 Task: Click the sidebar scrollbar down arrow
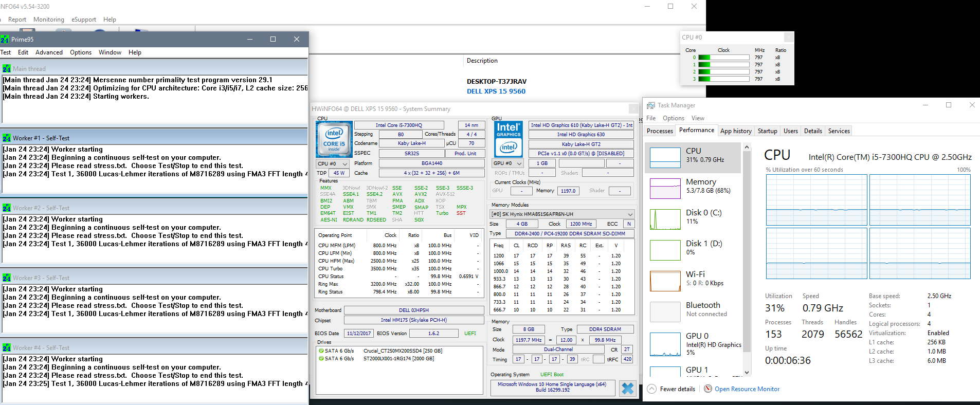(x=747, y=373)
